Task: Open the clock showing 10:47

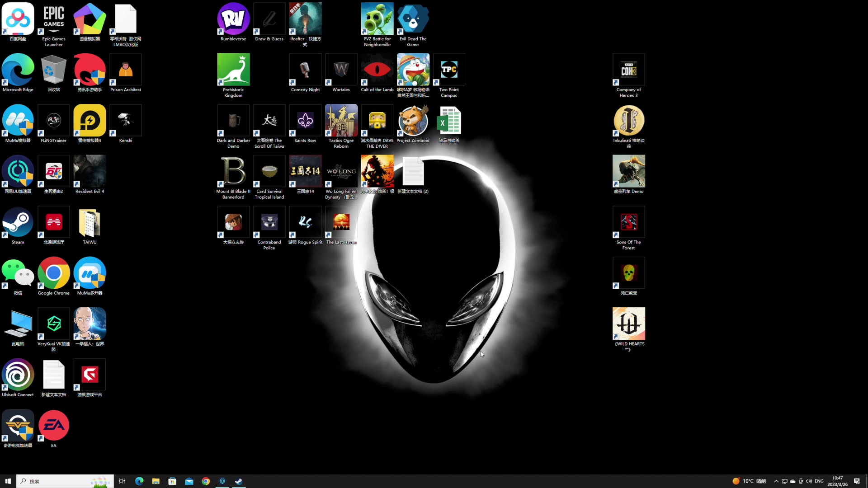Action: [x=837, y=481]
